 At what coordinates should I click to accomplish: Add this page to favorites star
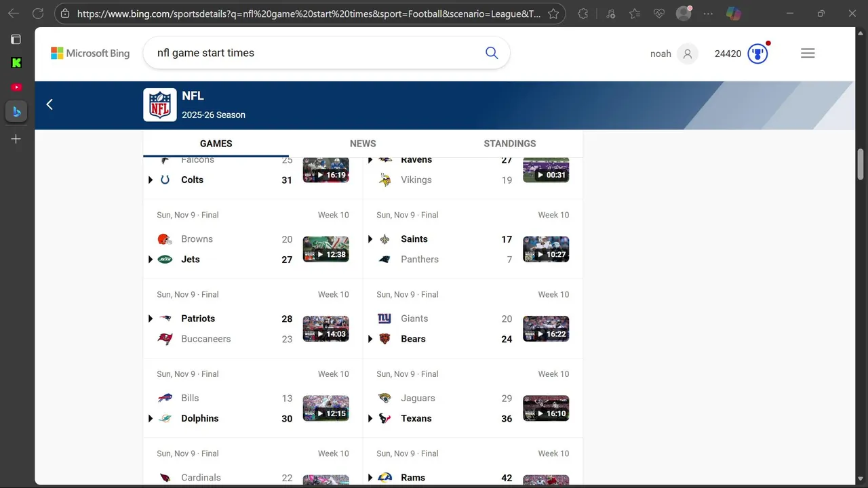[x=553, y=14]
